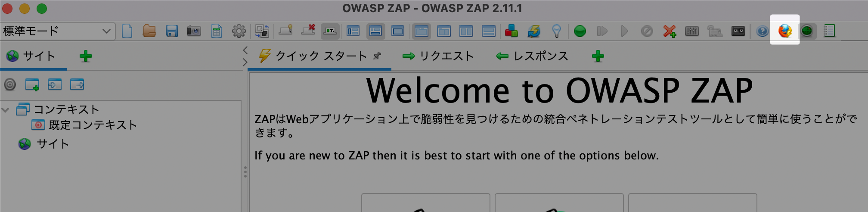Image resolution: width=868 pixels, height=212 pixels.
Task: Click the grey Drop request circle icon
Action: (647, 31)
